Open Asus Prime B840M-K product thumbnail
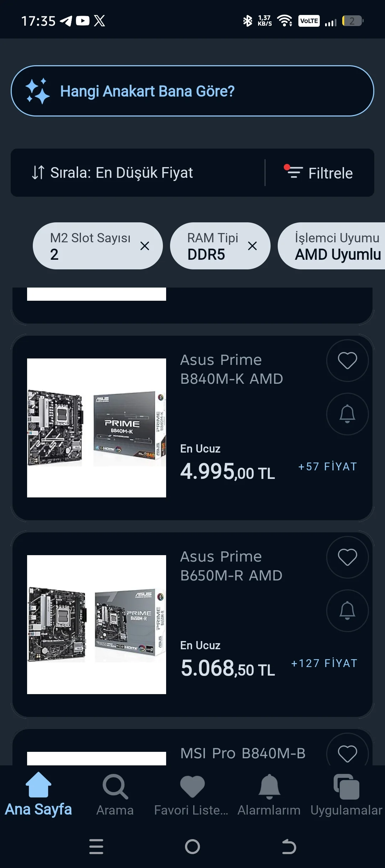 97,428
